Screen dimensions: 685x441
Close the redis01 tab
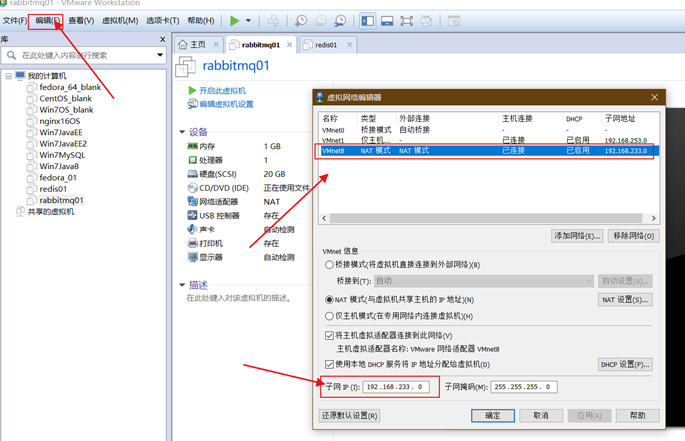[349, 45]
